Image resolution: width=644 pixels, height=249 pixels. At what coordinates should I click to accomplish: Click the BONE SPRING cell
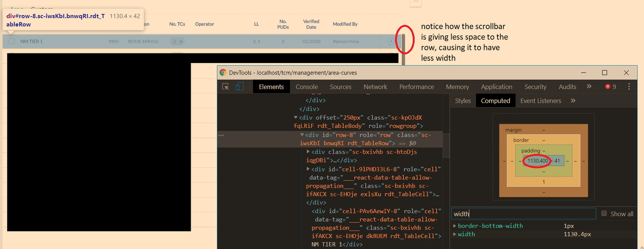click(143, 41)
